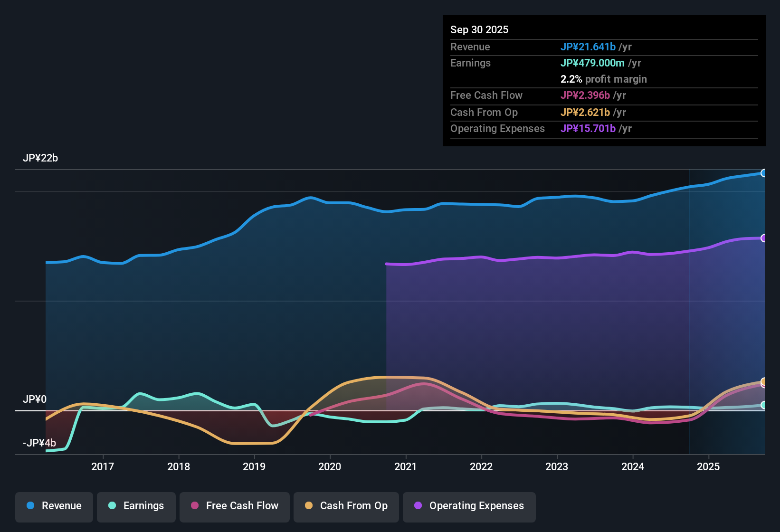Click the orange Cash From Op dot
The width and height of the screenshot is (780, 532).
pos(308,506)
